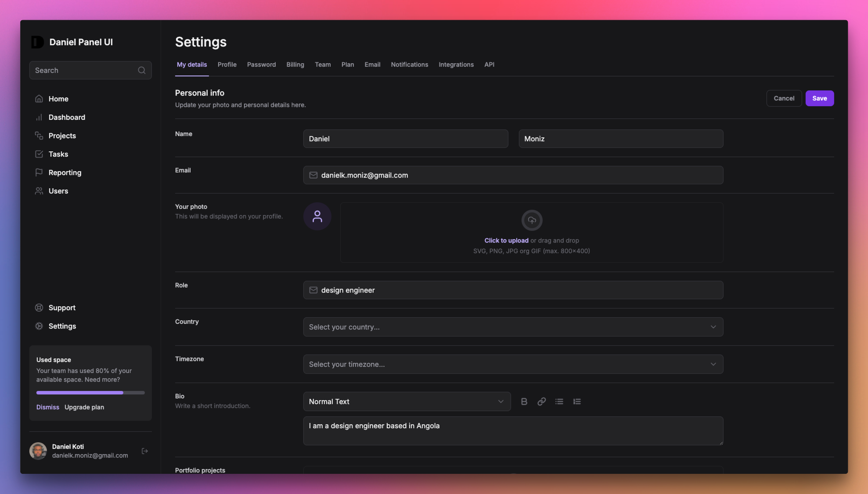
Task: Click the Reporting sidebar icon
Action: click(39, 173)
